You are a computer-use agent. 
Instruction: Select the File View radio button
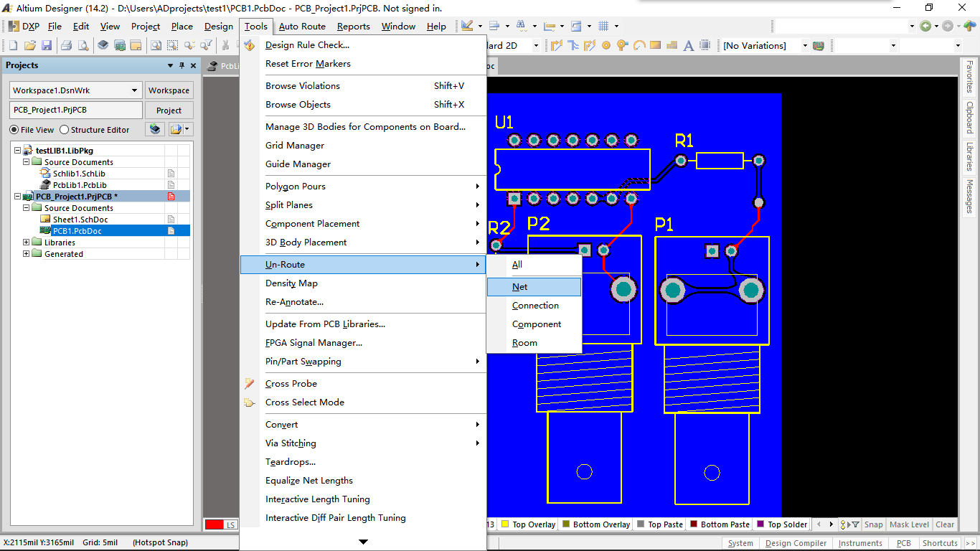pos(14,130)
